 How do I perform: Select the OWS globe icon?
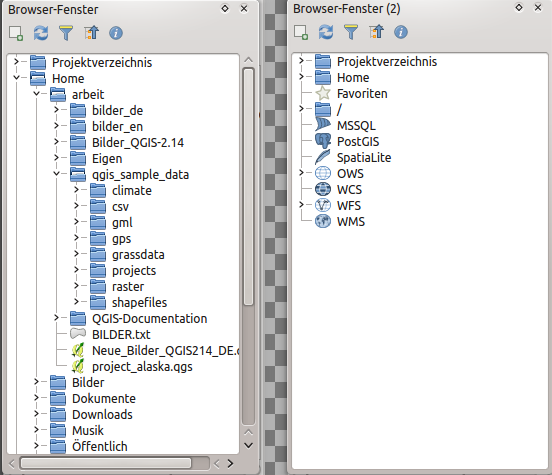323,173
